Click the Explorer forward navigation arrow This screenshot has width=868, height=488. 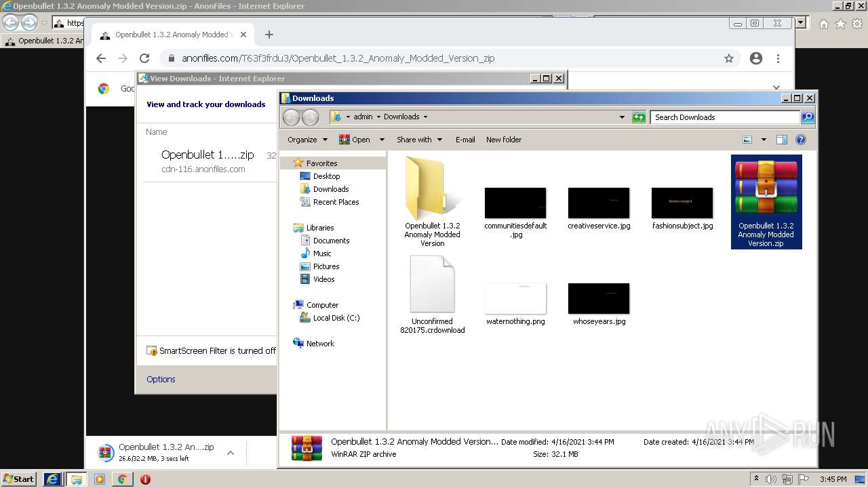(x=310, y=117)
